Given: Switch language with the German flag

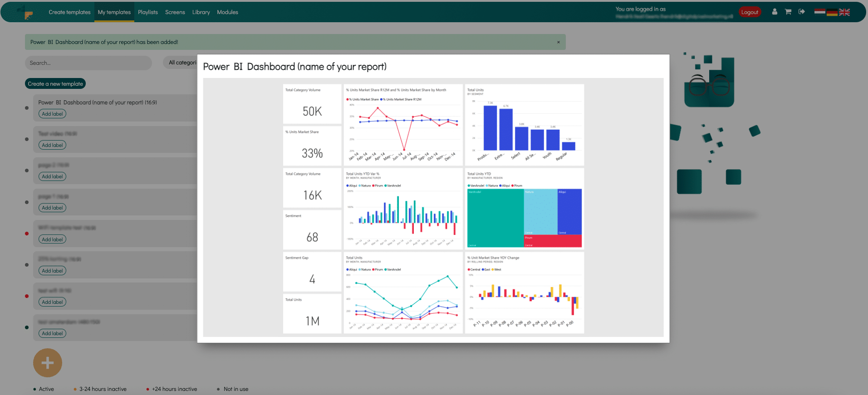Looking at the screenshot, I should coord(832,12).
